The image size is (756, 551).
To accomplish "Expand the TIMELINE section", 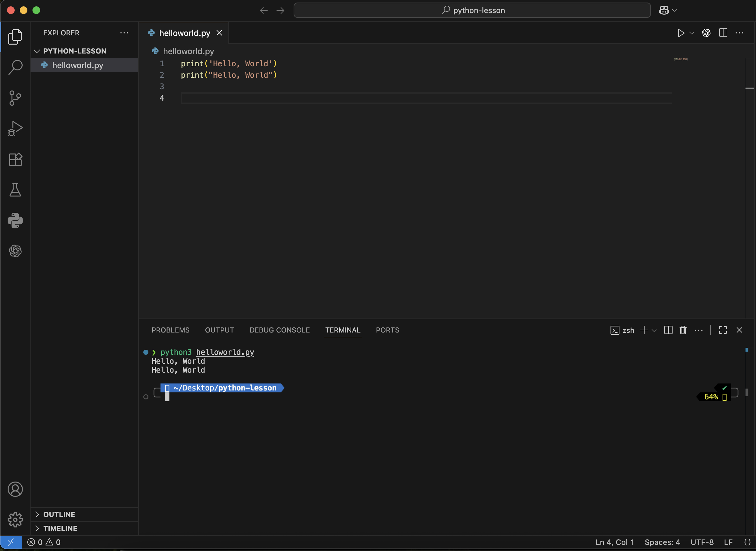I will click(84, 528).
